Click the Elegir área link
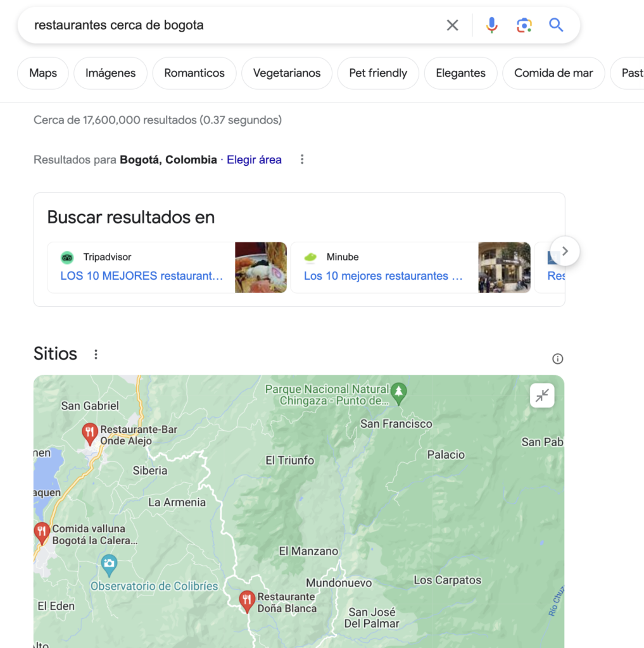This screenshot has width=644, height=648. 254,160
